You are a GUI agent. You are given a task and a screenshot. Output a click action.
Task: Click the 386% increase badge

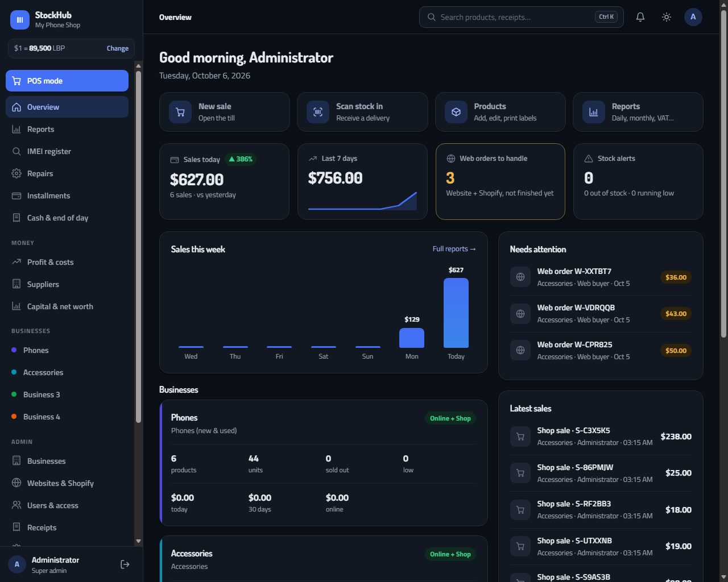coord(241,159)
